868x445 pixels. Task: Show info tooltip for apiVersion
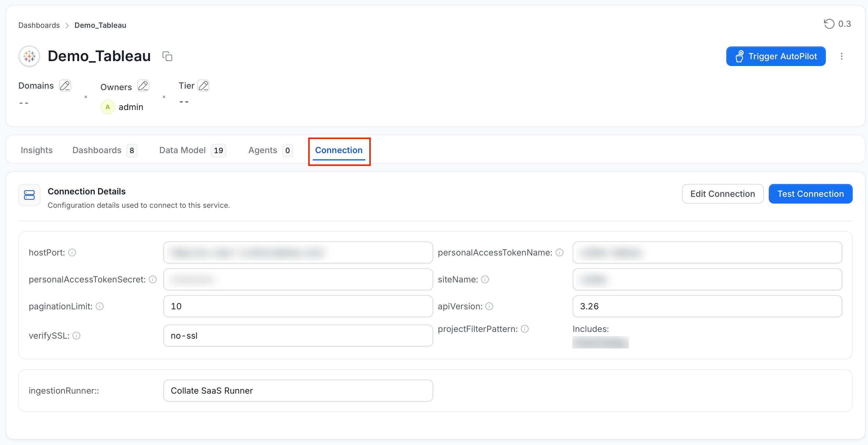tap(489, 307)
